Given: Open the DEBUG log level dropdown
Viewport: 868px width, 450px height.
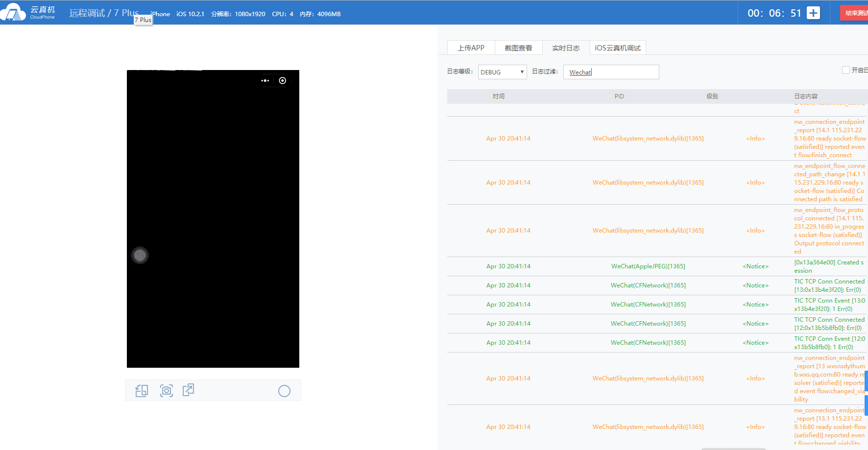Looking at the screenshot, I should 502,72.
